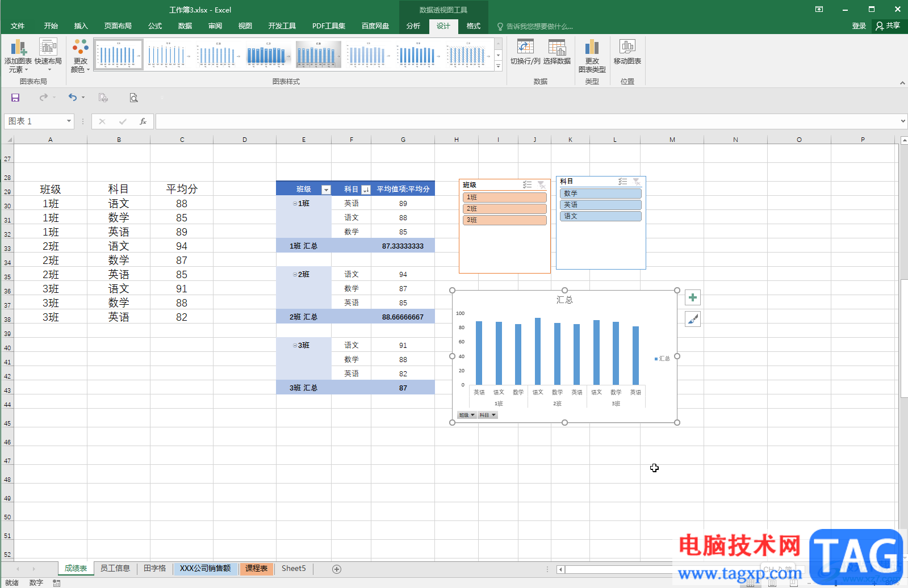
Task: Click print preview icon in quick toolbar
Action: coord(133,98)
